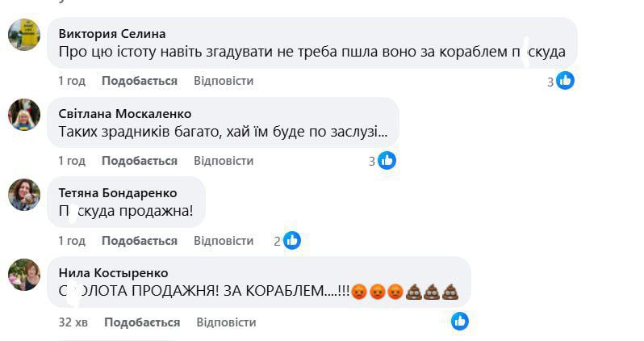Click like reaction icon on Тетяна Бондаренко's comment
The image size is (644, 341).
pos(292,240)
